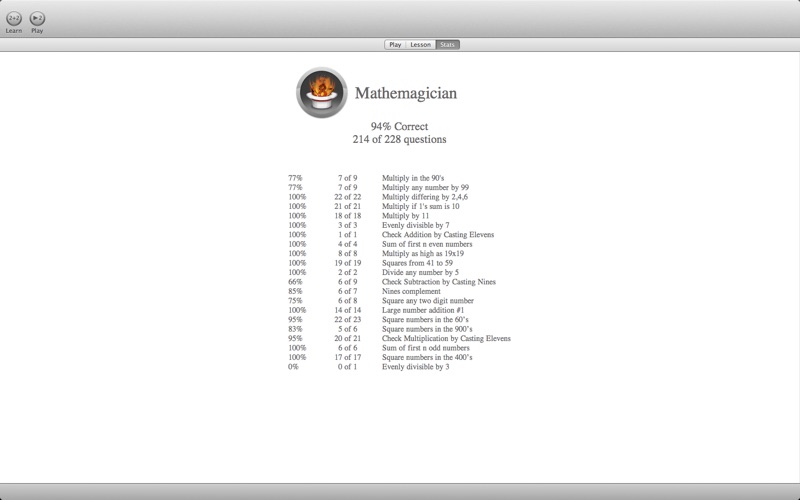Select 'Multiply any number by 99' entry
Viewport: 800px width, 500px height.
coord(425,188)
